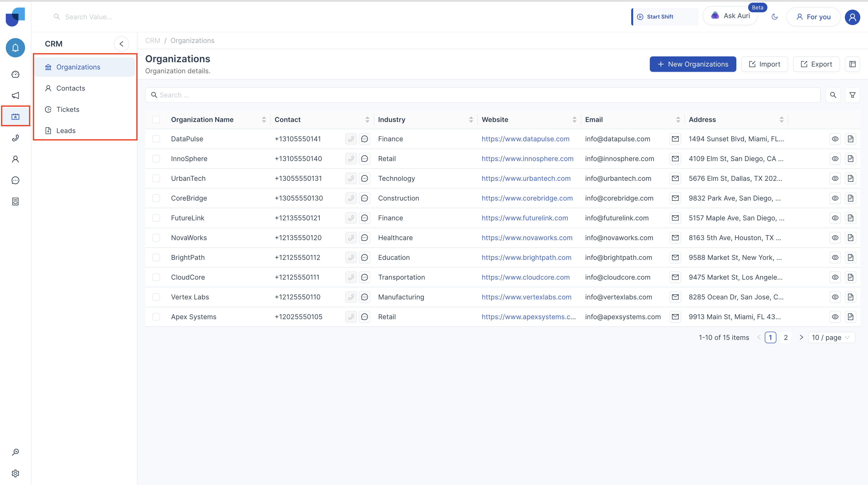Check the NovaWorks row checkbox
Image resolution: width=868 pixels, height=485 pixels.
coord(156,238)
